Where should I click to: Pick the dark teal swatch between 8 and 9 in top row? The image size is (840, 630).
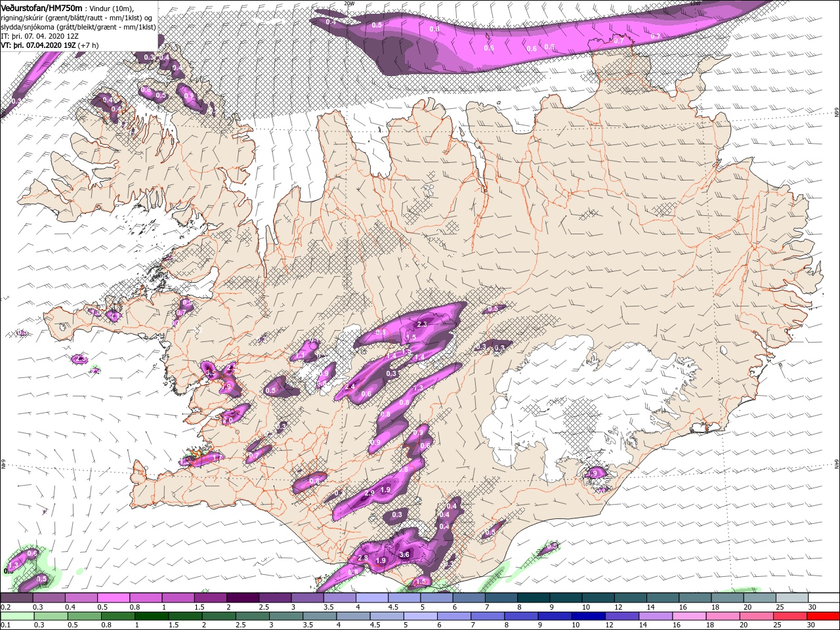533,598
